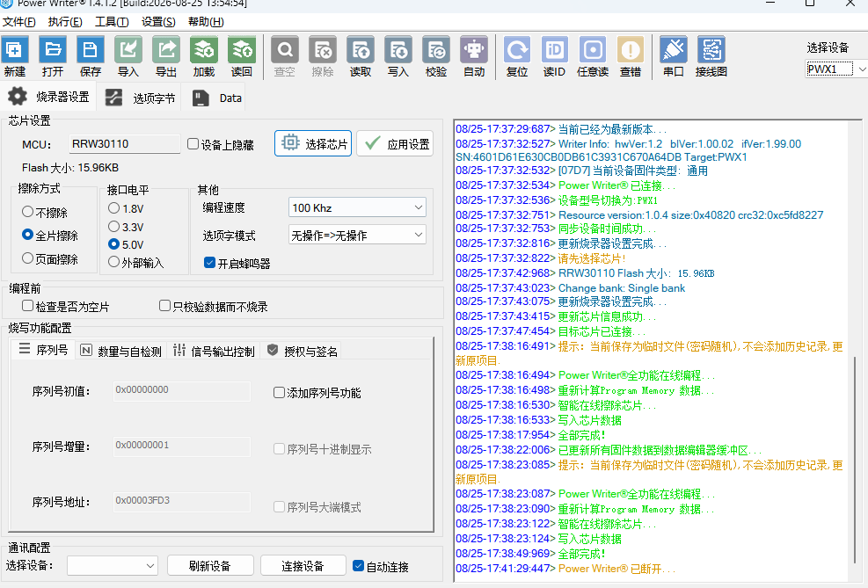Click log line '请先选择芯片!'
The image size is (868, 588).
(x=592, y=258)
